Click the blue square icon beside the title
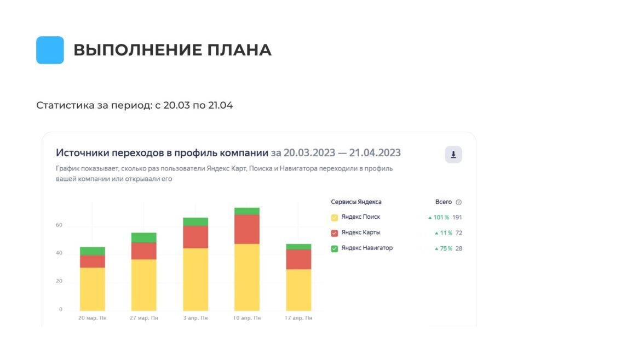Image resolution: width=644 pixels, height=363 pixels. click(x=50, y=50)
